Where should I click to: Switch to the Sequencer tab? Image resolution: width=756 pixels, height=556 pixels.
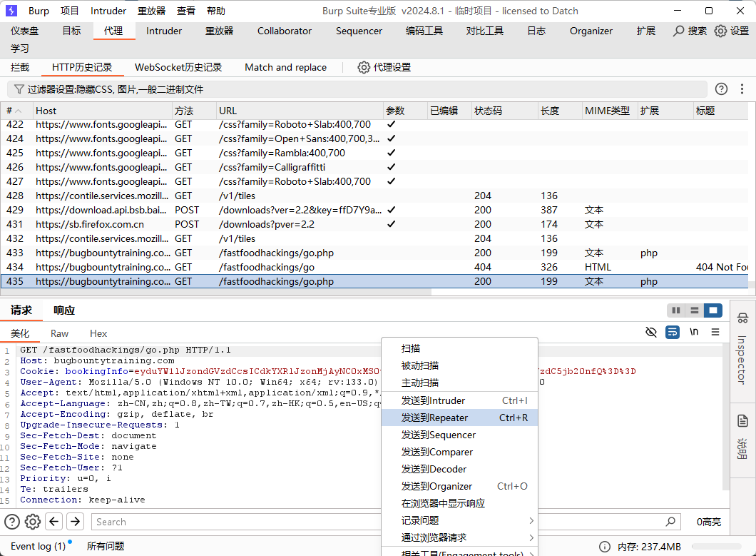(359, 31)
